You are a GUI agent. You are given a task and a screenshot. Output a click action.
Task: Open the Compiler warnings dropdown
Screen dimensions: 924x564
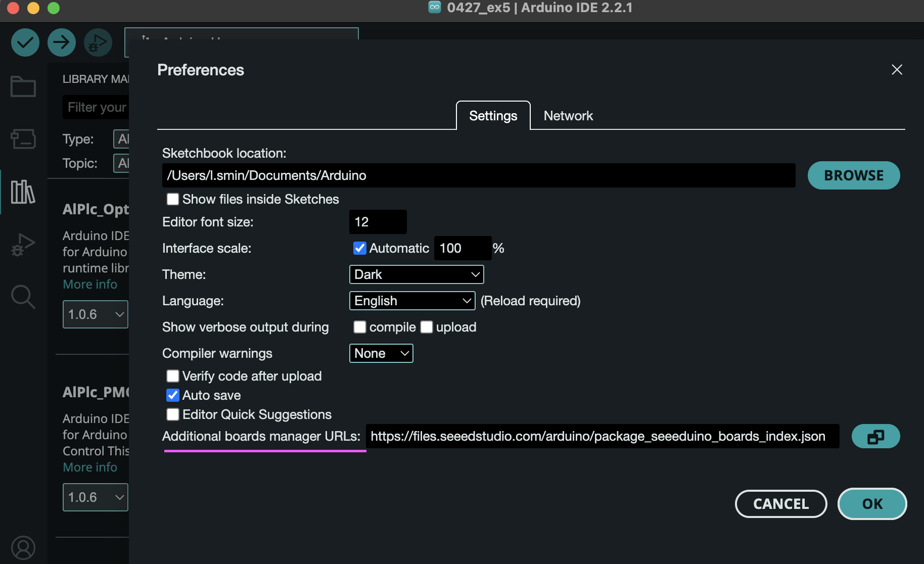point(381,353)
